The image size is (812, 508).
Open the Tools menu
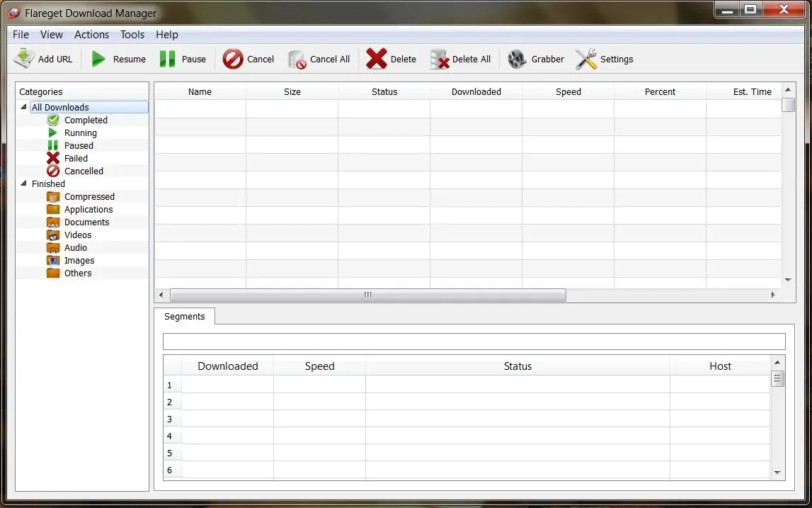[x=132, y=35]
